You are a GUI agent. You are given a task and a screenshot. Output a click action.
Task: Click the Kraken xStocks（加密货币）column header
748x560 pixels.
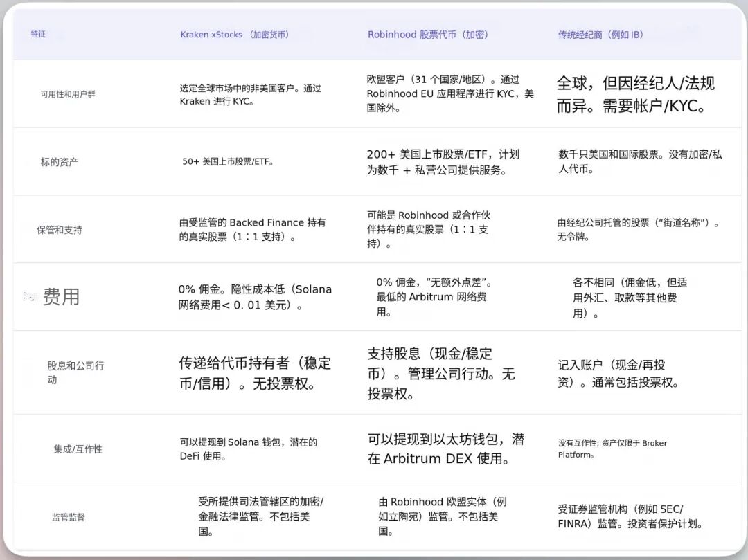pyautogui.click(x=235, y=34)
